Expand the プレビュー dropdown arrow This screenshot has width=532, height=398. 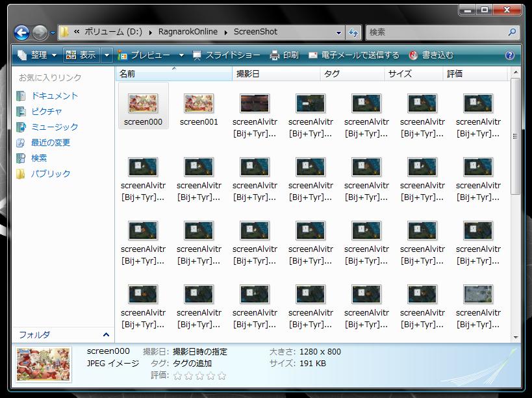[x=181, y=55]
